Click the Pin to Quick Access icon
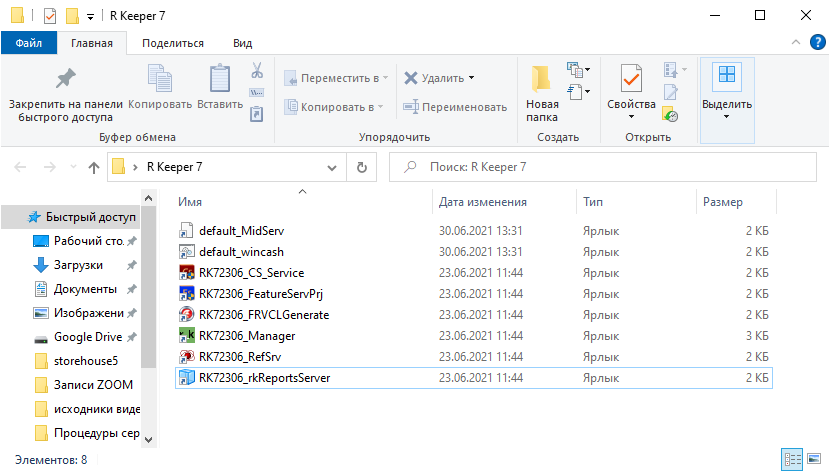830x472 pixels. tap(65, 79)
